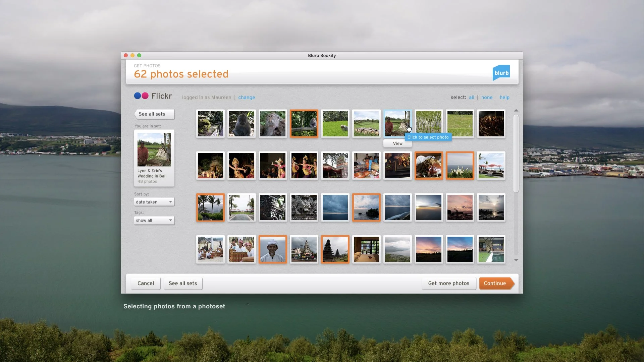Open the Tags dropdown showing 'show all'
The image size is (644, 362).
(x=154, y=220)
